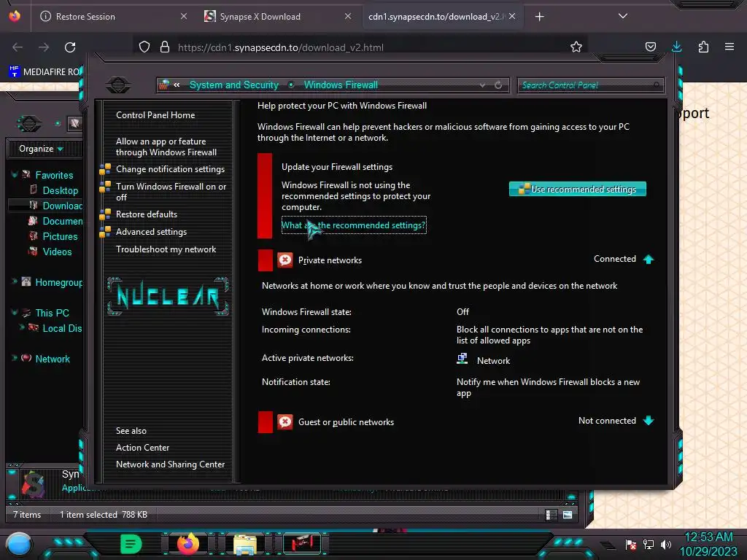The width and height of the screenshot is (747, 560).
Task: Expand the Network tree node in Explorer
Action: (15, 357)
